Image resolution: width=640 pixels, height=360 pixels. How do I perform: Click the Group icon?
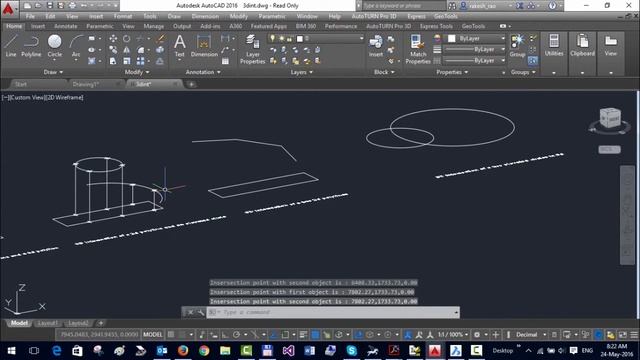(x=517, y=45)
